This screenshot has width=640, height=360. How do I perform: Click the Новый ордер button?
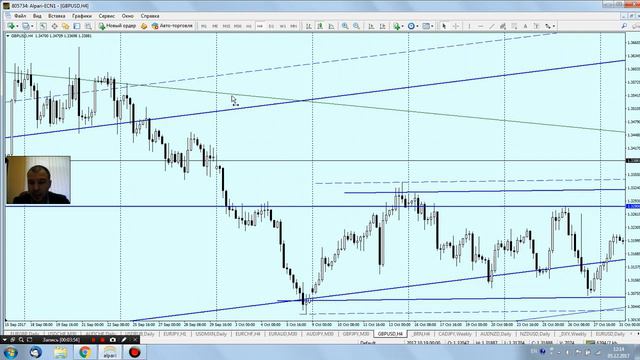pos(118,26)
